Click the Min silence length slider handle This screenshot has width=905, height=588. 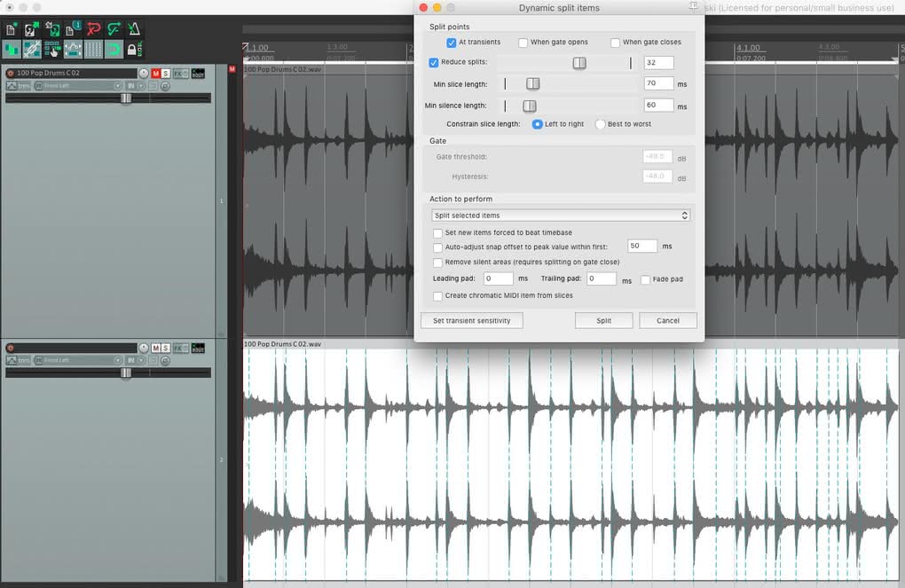pyautogui.click(x=530, y=106)
